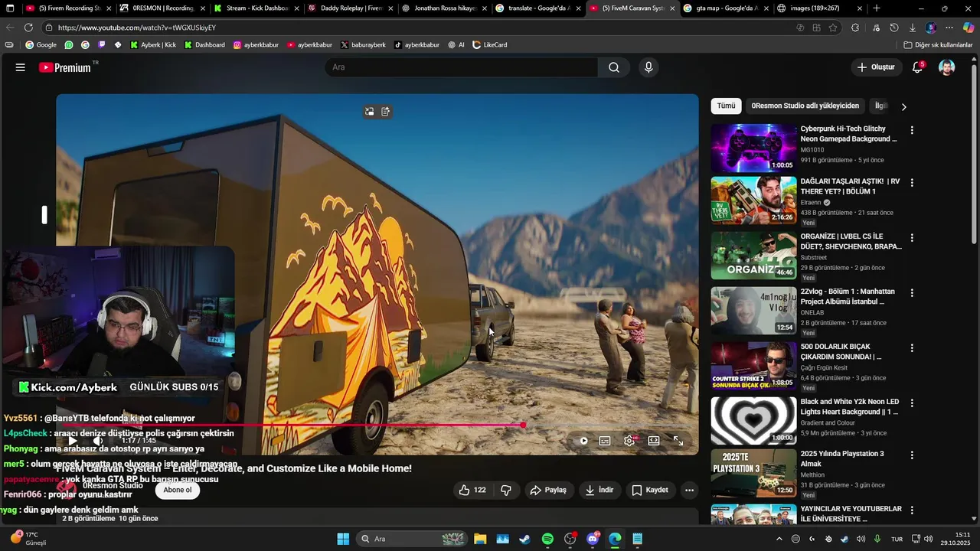
Task: Mute the video with speaker icon
Action: click(x=98, y=441)
